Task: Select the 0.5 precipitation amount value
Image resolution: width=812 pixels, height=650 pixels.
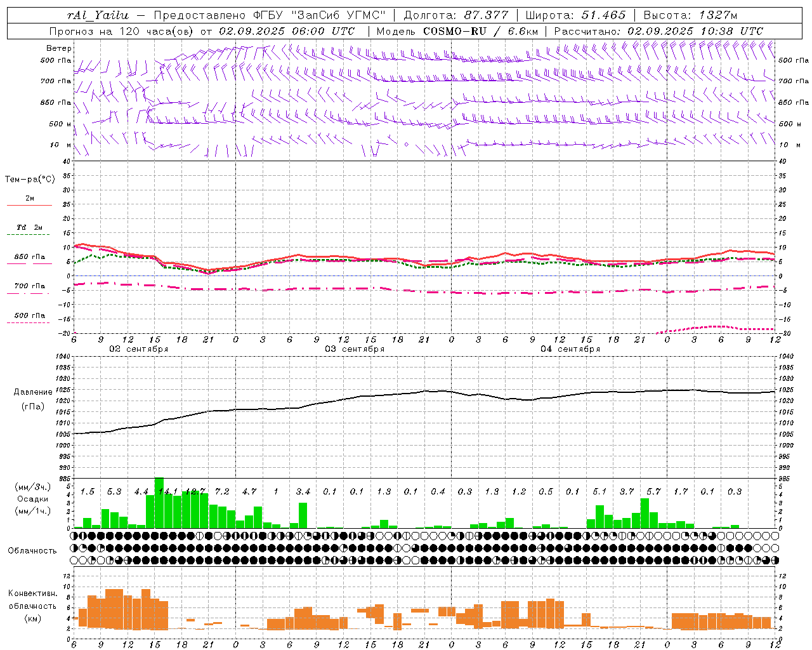Action: click(x=546, y=492)
